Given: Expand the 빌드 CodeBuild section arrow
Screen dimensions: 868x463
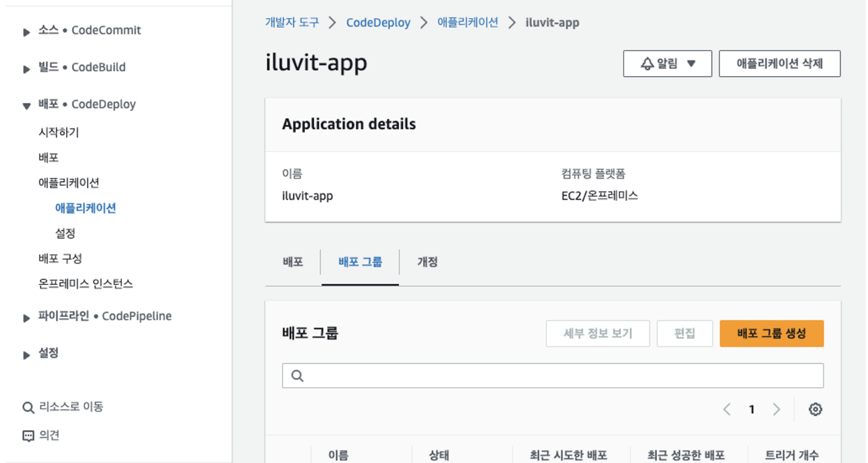Looking at the screenshot, I should (x=26, y=69).
